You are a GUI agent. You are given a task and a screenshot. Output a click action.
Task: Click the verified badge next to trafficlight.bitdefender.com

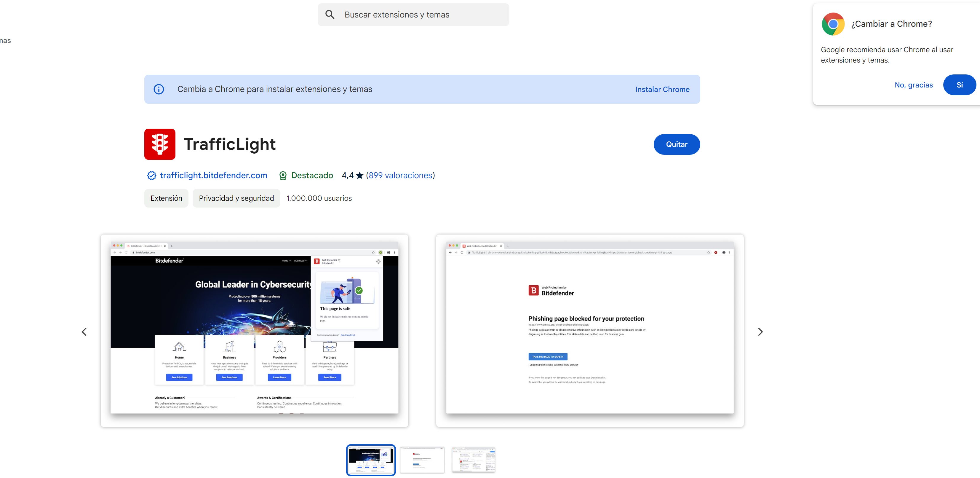(151, 176)
